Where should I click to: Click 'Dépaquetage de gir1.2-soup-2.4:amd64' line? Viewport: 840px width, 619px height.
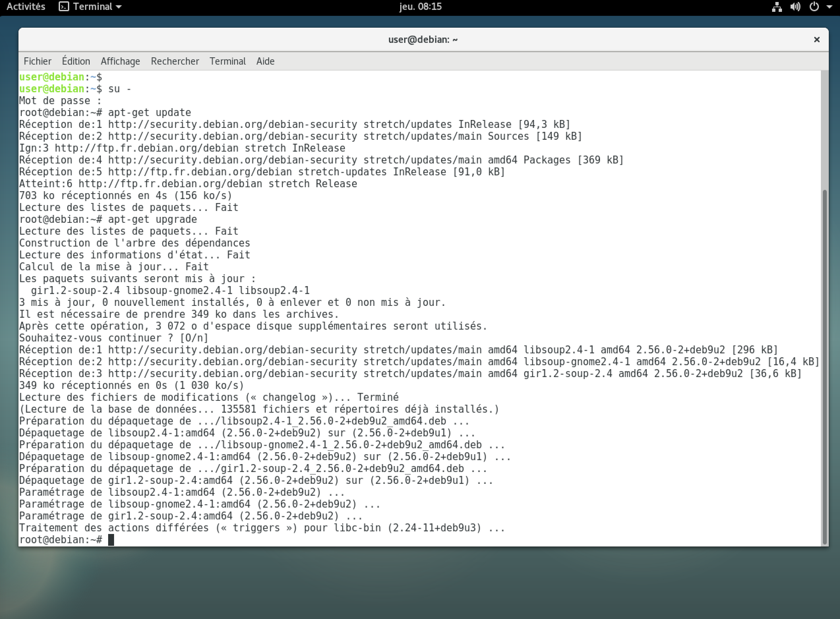pyautogui.click(x=256, y=480)
